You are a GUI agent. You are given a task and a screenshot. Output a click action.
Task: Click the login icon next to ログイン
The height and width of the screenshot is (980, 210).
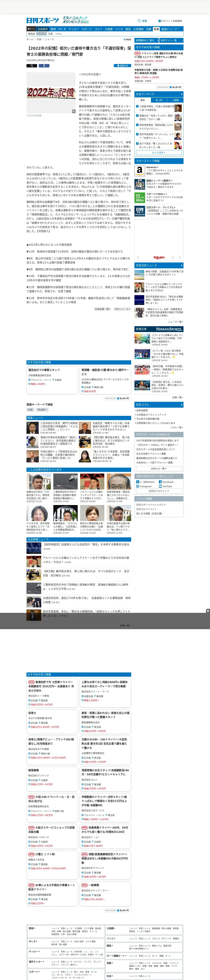tap(159, 21)
